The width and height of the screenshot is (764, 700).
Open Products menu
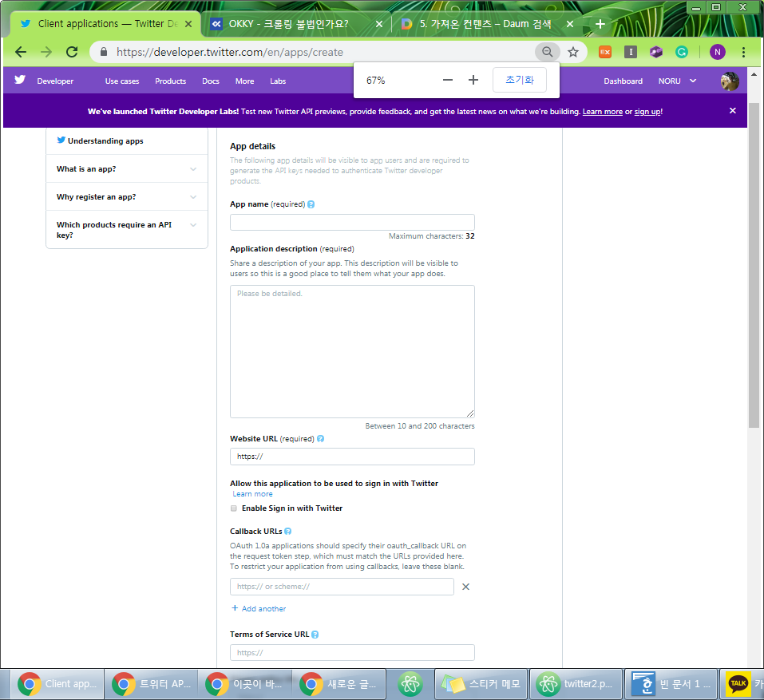coord(171,81)
